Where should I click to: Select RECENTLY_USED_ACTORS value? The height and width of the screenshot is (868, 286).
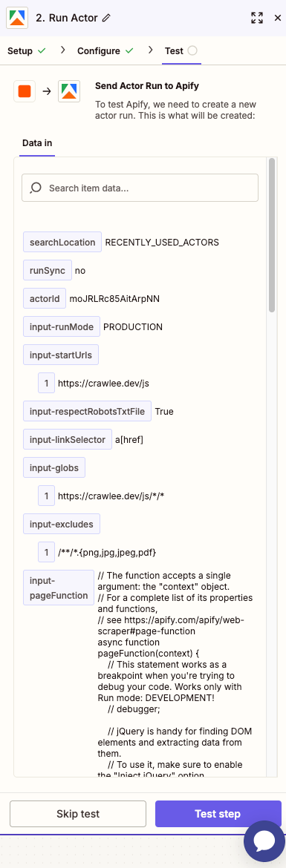click(x=162, y=242)
